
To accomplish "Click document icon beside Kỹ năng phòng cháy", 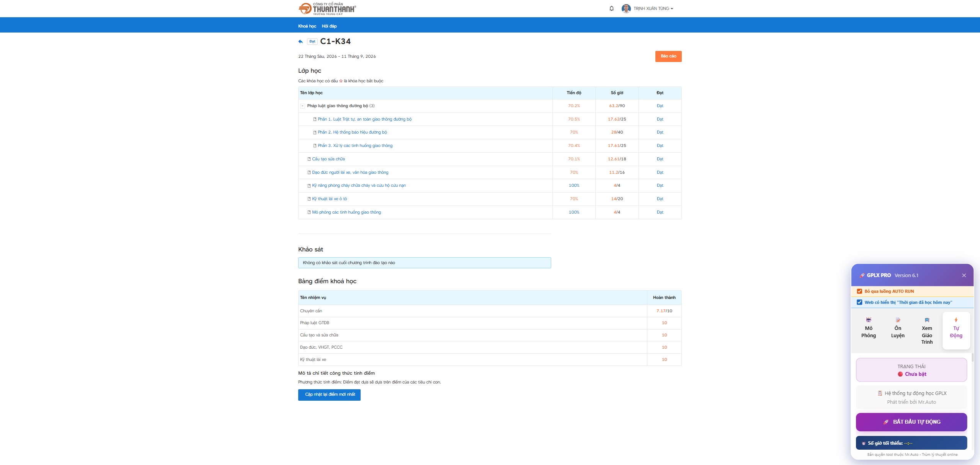I will point(309,186).
